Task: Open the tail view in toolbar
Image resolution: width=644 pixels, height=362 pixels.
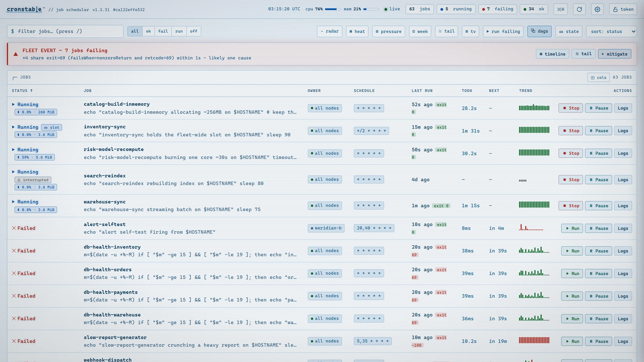Action: tap(446, 31)
